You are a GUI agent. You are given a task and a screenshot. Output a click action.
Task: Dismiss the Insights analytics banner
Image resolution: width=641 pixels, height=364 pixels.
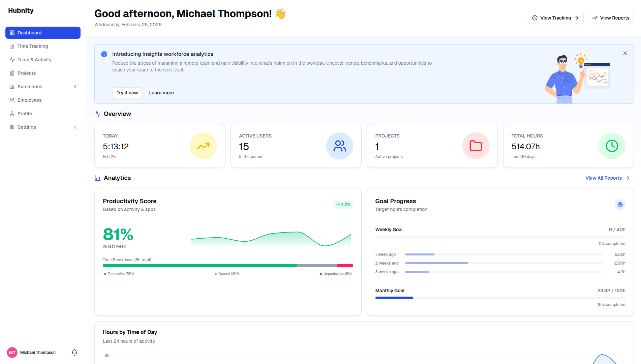(x=625, y=53)
